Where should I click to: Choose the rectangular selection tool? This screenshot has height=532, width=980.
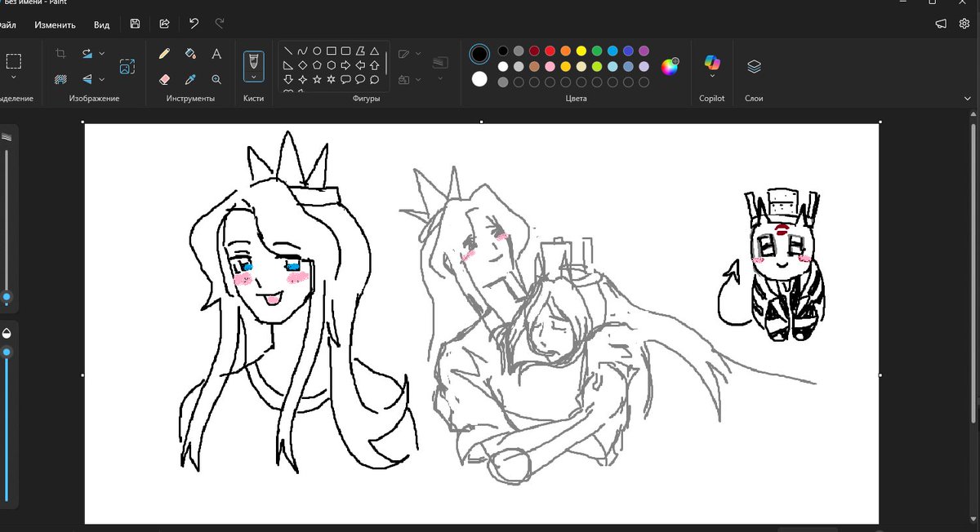pyautogui.click(x=14, y=60)
